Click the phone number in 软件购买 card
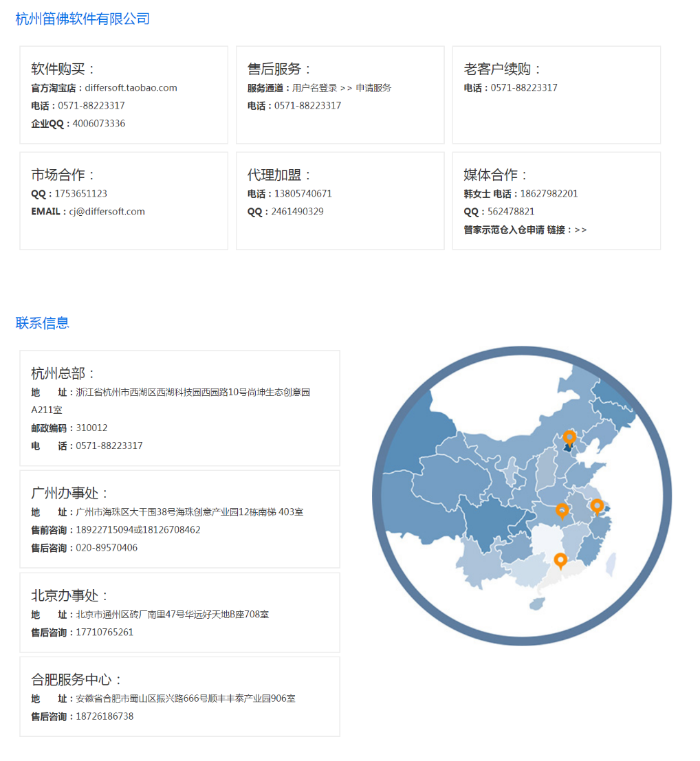This screenshot has width=700, height=761. coord(91,106)
